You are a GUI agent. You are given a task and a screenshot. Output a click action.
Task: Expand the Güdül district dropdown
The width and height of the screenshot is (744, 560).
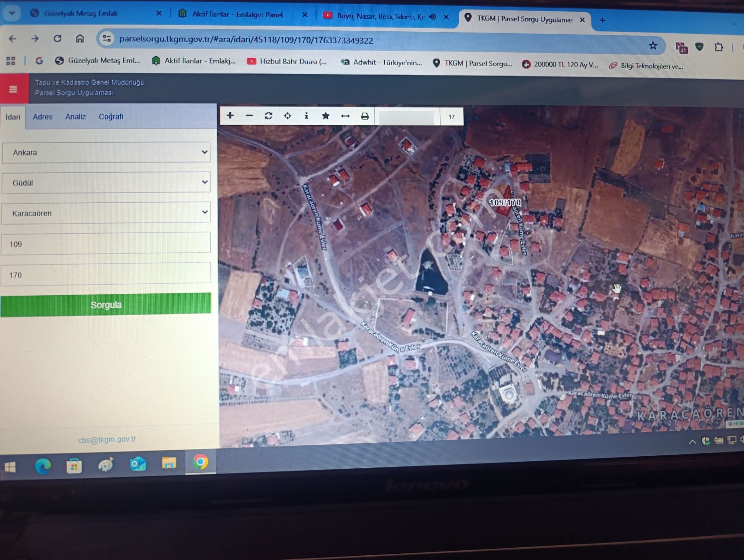tap(106, 183)
